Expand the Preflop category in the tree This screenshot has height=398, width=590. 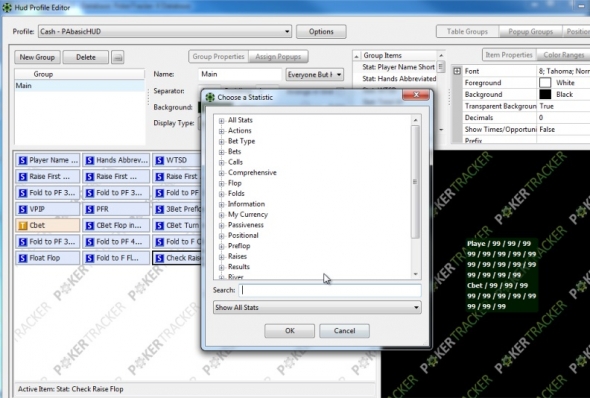click(222, 246)
